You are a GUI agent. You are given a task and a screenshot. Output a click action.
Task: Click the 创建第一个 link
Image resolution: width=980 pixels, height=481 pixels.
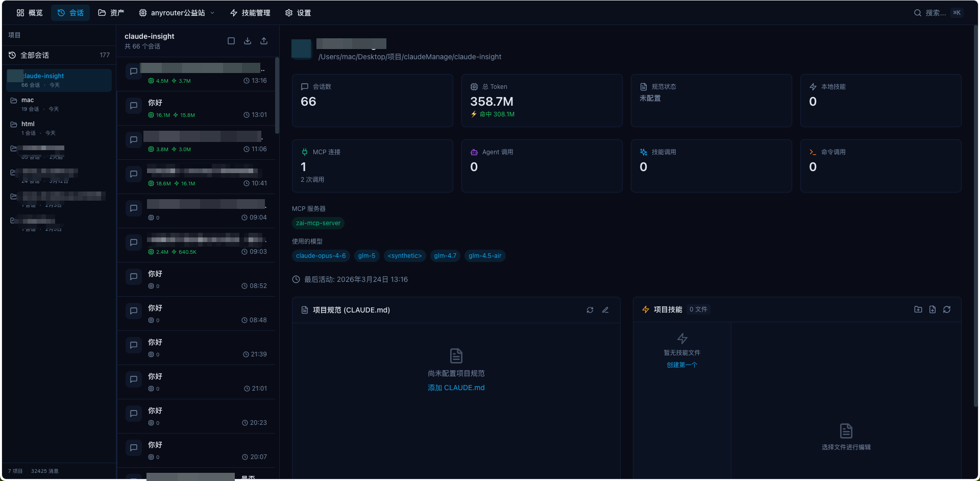pyautogui.click(x=682, y=365)
